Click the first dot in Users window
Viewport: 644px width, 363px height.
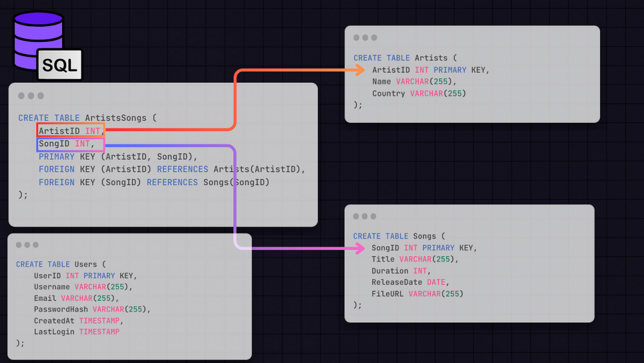(x=19, y=245)
